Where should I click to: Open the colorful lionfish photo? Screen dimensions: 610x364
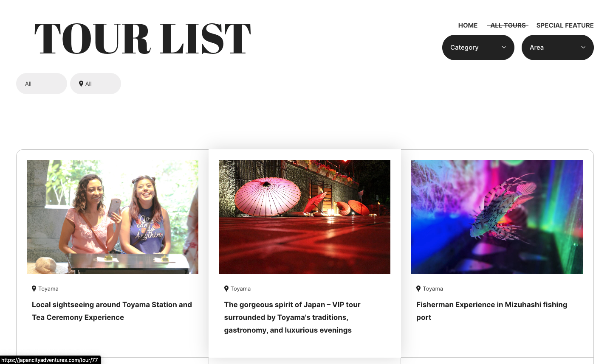coord(497,217)
